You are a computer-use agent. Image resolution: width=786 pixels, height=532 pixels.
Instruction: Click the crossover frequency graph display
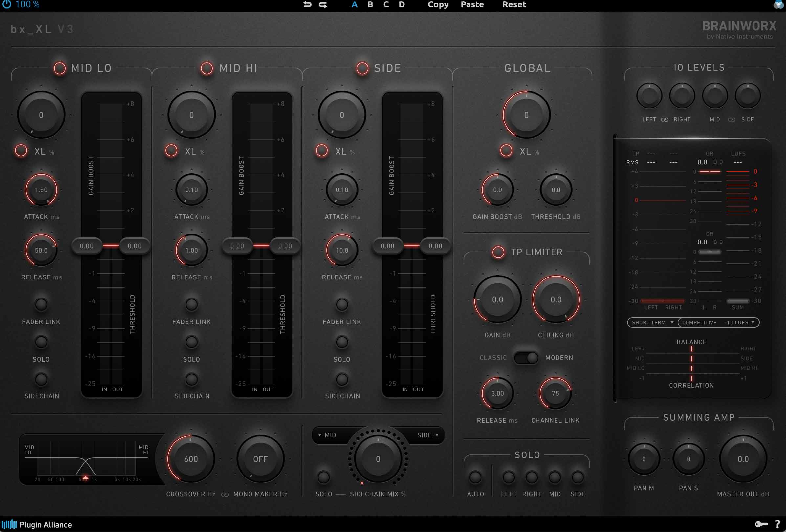pos(87,459)
